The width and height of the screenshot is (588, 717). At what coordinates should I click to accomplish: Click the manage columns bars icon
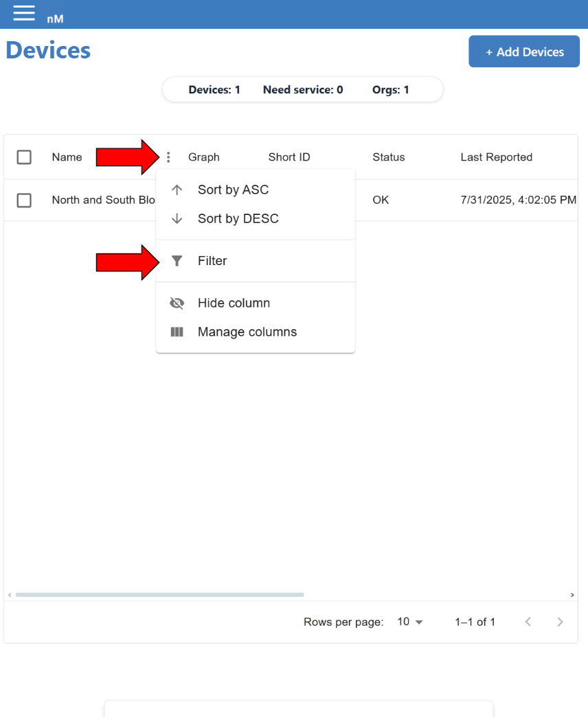pyautogui.click(x=177, y=332)
